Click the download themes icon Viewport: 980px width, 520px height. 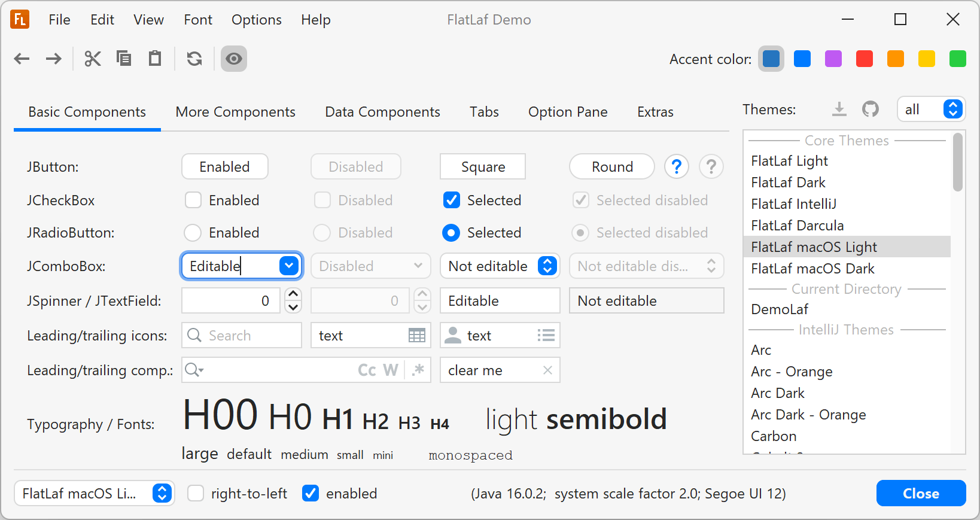coord(839,109)
